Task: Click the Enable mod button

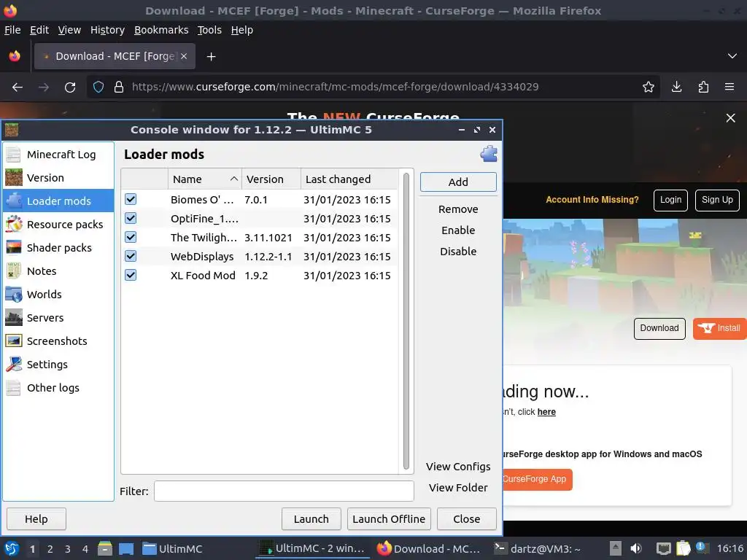Action: 458,230
